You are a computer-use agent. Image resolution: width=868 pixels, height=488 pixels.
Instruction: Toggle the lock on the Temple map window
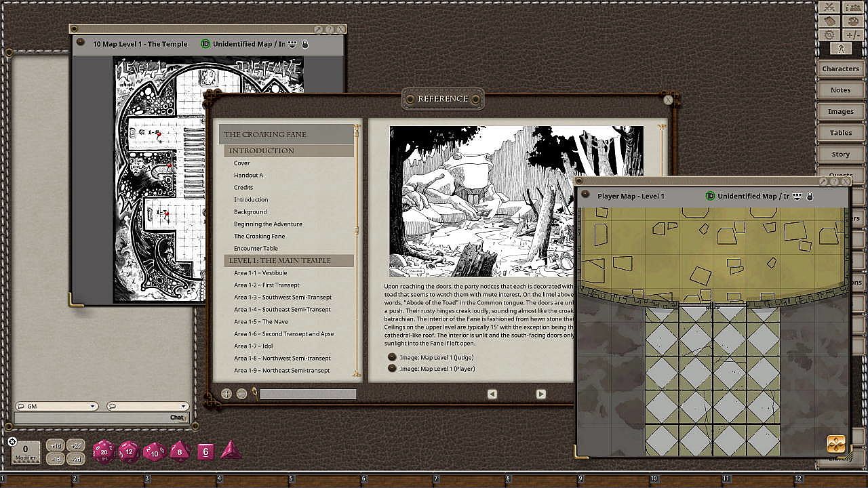[304, 44]
